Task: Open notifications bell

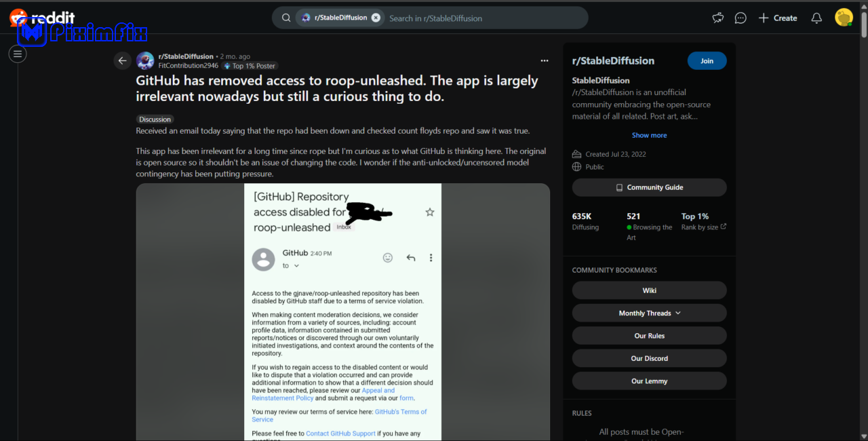Action: pyautogui.click(x=816, y=18)
